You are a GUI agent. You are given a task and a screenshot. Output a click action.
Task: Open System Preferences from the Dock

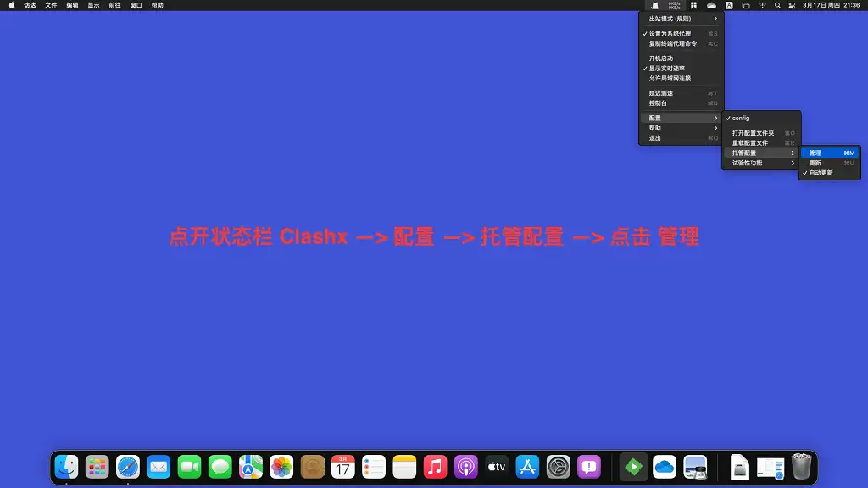coord(559,467)
